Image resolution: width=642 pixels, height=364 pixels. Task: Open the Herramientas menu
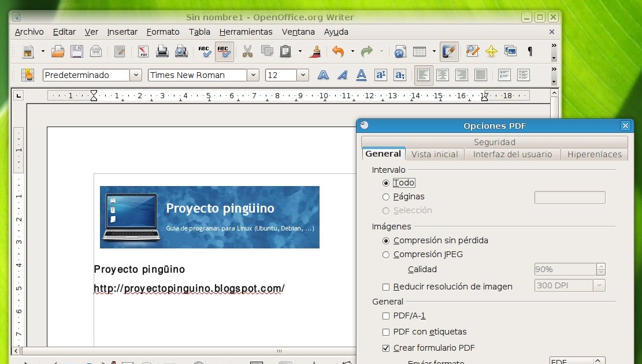click(x=246, y=32)
